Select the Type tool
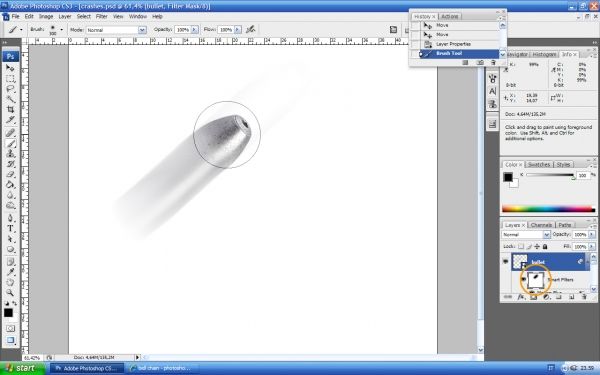The image size is (600, 375). tap(10, 229)
